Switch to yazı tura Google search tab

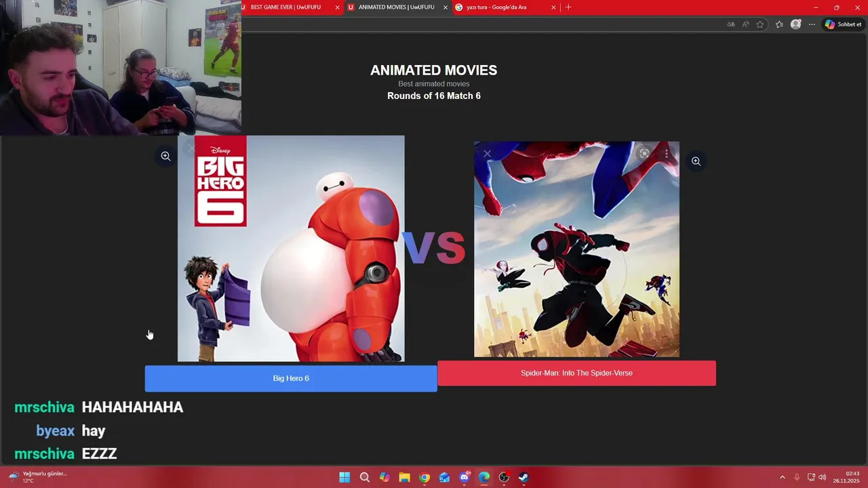496,7
